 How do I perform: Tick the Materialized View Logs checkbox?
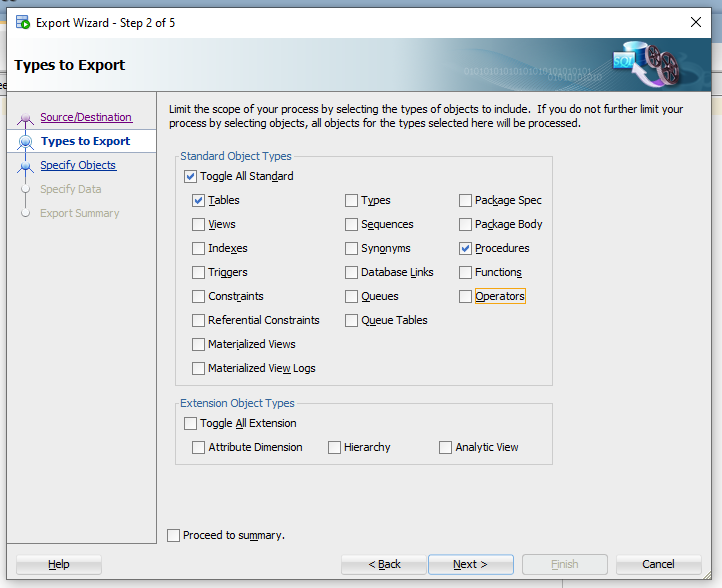click(x=198, y=368)
